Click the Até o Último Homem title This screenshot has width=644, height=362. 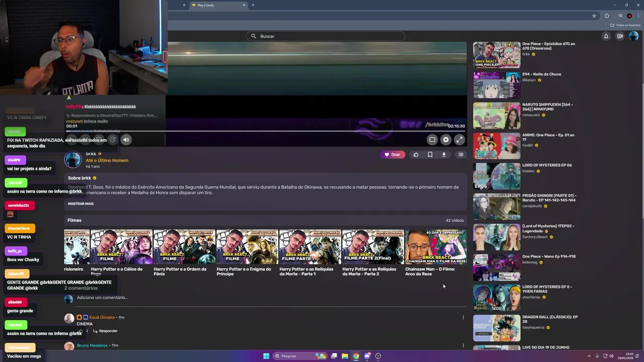coord(107,160)
